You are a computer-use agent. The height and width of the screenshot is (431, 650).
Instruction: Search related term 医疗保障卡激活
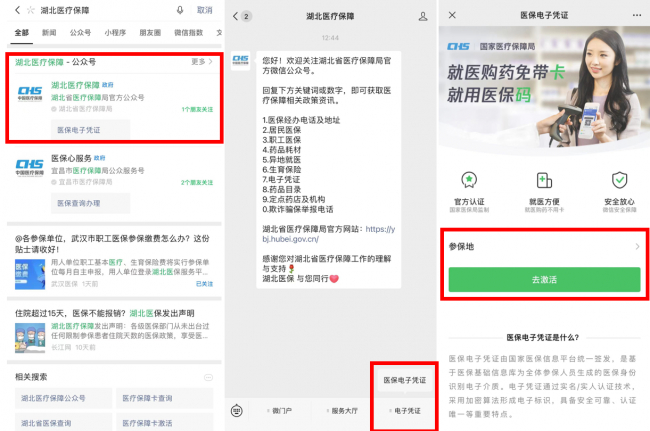pos(165,422)
